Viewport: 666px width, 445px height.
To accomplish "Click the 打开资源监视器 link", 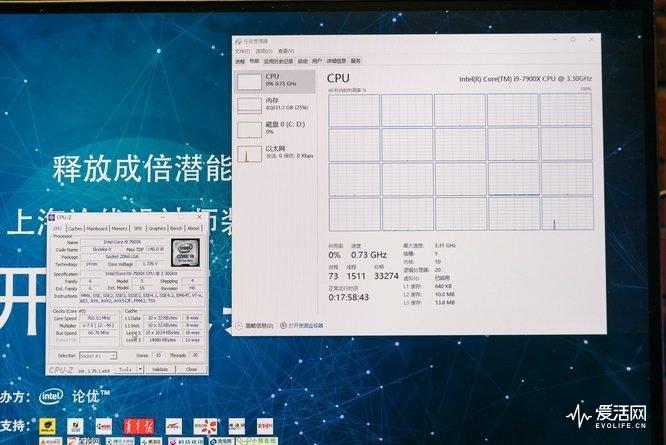I will pos(306,326).
